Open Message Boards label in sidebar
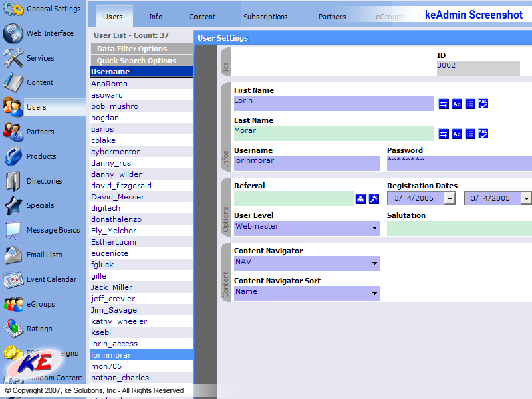The height and width of the screenshot is (399, 532). point(53,230)
